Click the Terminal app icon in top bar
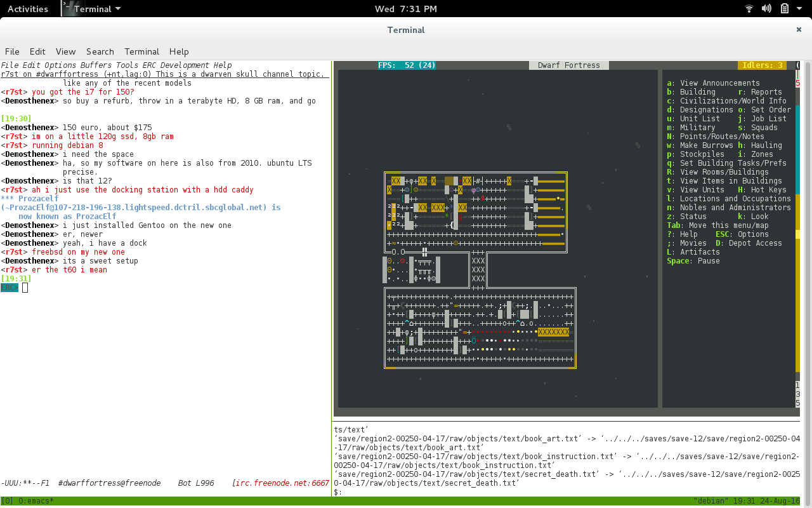812x508 pixels. coord(68,8)
